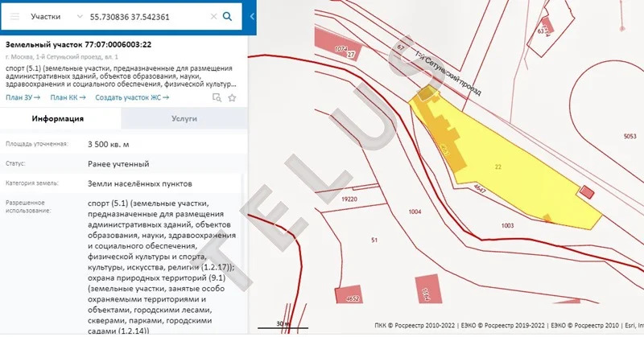Clear the search field with X icon
Screen dimensions: 644x337
coord(213,16)
